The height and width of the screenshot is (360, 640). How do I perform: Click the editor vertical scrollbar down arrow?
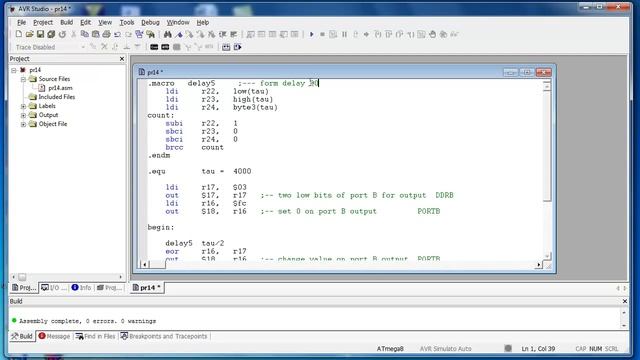click(x=547, y=256)
